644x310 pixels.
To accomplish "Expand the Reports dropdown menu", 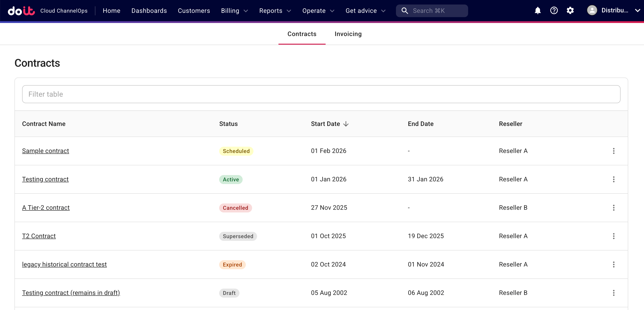I will tap(275, 11).
